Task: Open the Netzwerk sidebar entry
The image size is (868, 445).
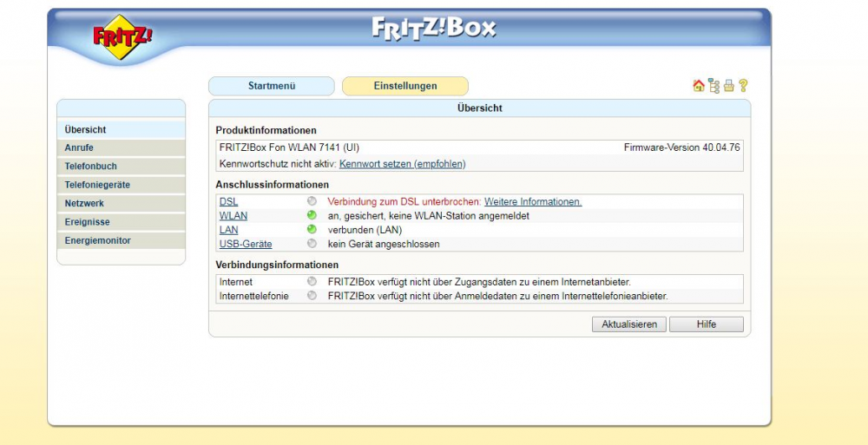Action: click(x=84, y=204)
